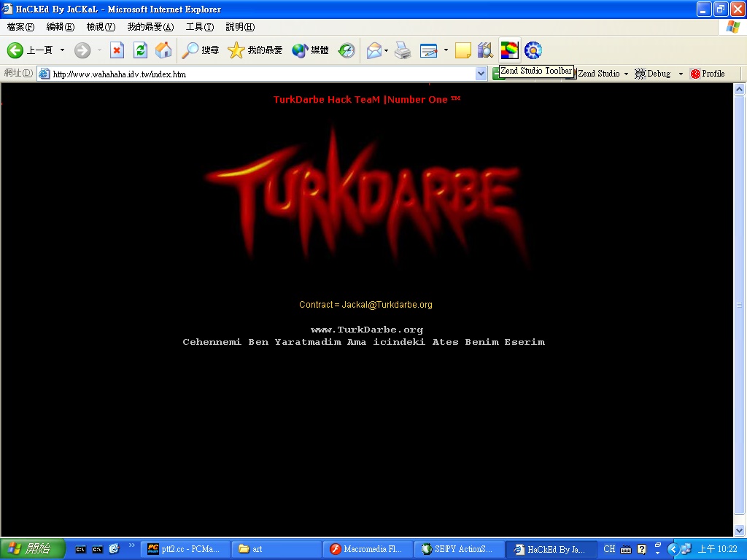The width and height of the screenshot is (747, 560).
Task: Click the Internet Explorer quick launch icon
Action: tap(114, 549)
